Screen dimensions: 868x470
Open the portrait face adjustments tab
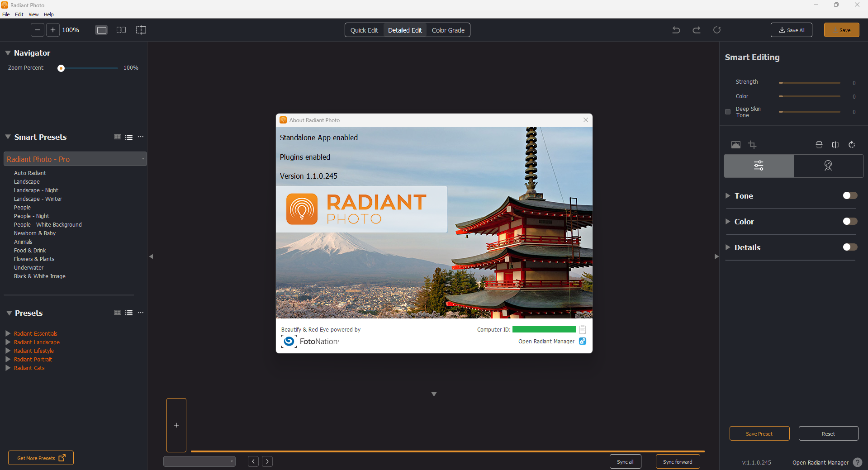click(x=828, y=166)
